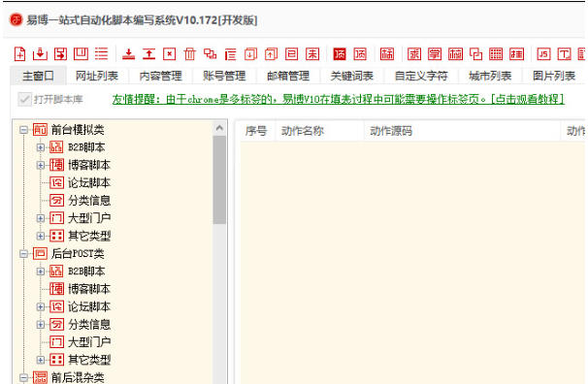Collapse the 后台POST类 tree node
This screenshot has width=588, height=384.
[23, 254]
